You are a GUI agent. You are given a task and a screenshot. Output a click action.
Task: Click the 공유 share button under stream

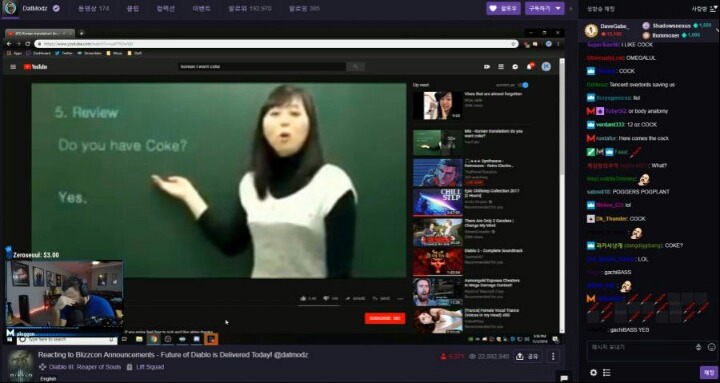tap(527, 356)
